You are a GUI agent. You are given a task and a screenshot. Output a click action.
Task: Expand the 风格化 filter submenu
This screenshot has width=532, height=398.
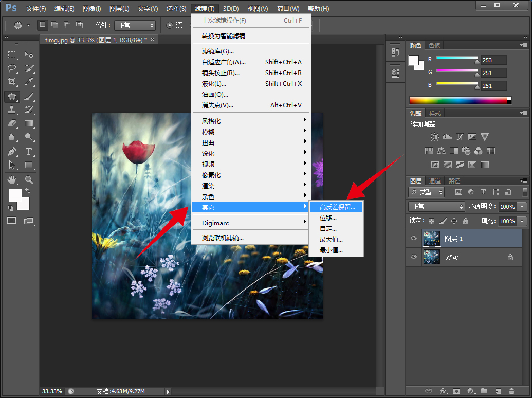[x=251, y=121]
